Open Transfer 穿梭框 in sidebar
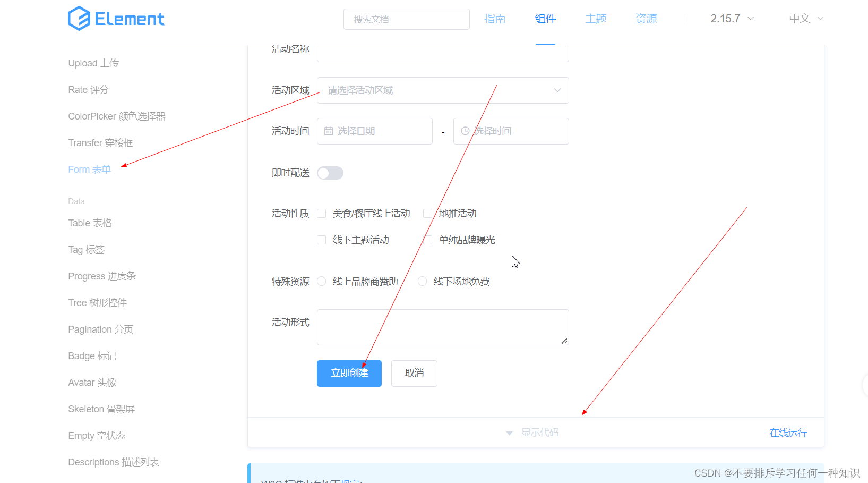The image size is (868, 483). pyautogui.click(x=100, y=143)
